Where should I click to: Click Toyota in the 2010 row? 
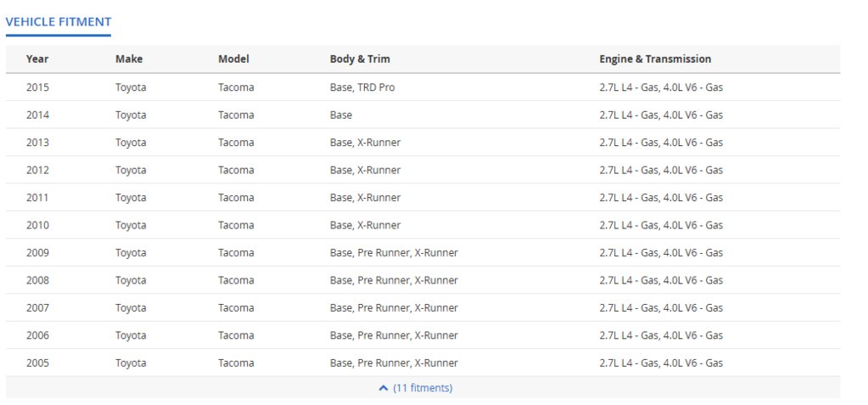coord(132,225)
